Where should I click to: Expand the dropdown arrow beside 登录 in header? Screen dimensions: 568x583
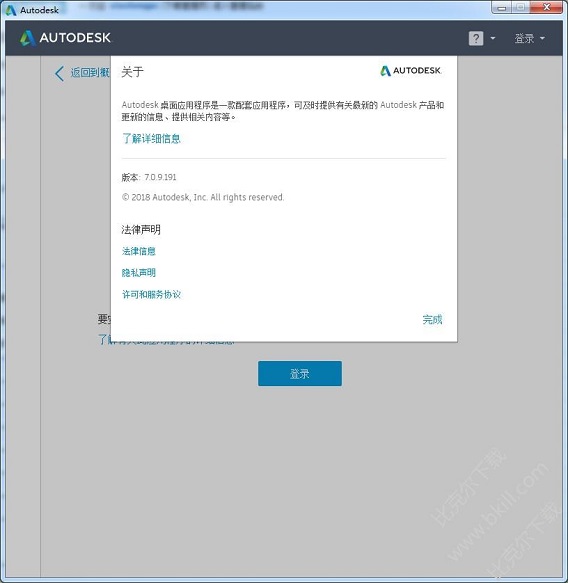(542, 38)
